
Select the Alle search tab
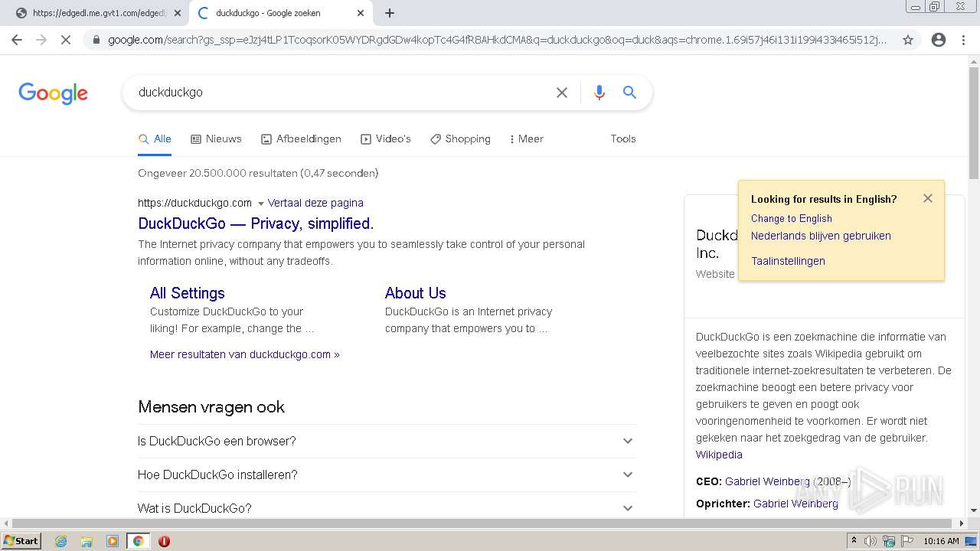click(x=155, y=139)
